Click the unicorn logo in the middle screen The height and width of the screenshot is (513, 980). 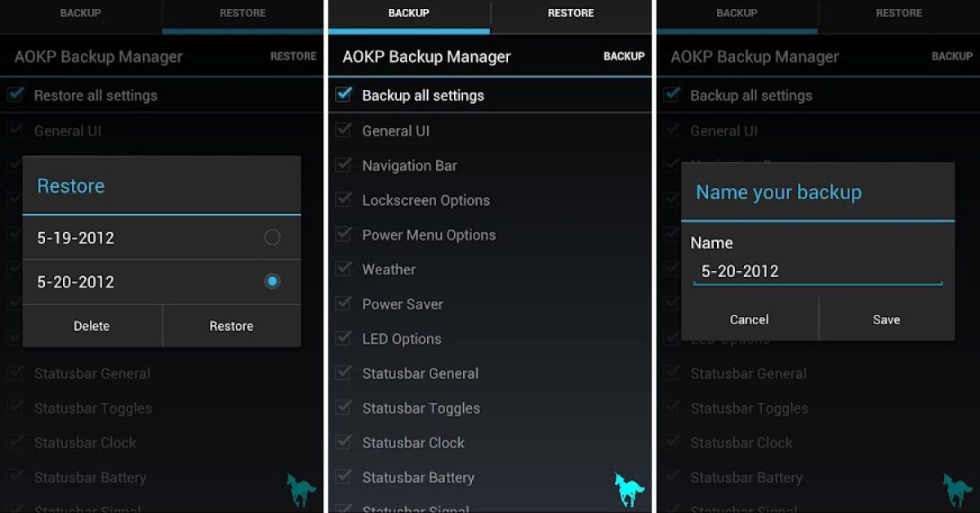(x=629, y=489)
